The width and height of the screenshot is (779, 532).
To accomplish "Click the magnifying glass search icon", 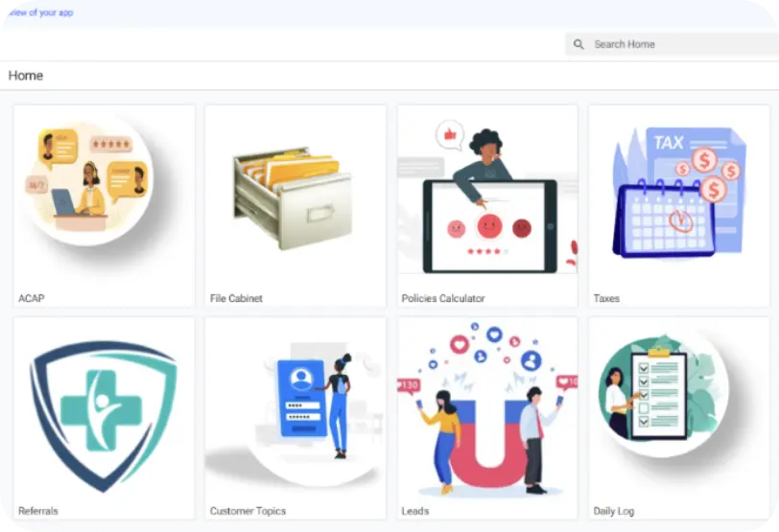I will [578, 44].
